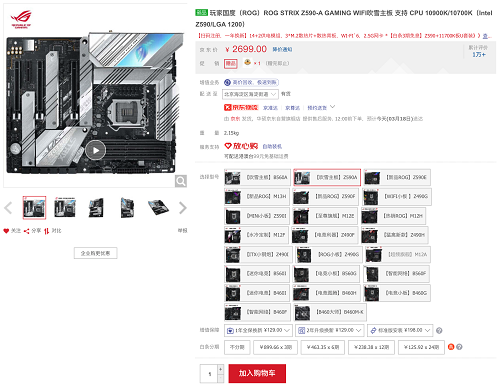
Task: Choose the no-installment option
Action: (x=237, y=347)
